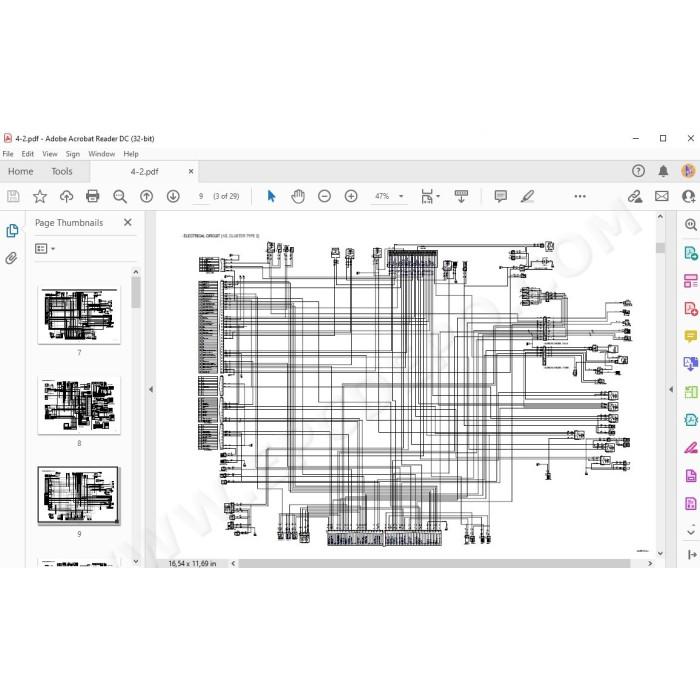Go to the previous page with the up arrow
The height and width of the screenshot is (700, 700).
coord(146,196)
